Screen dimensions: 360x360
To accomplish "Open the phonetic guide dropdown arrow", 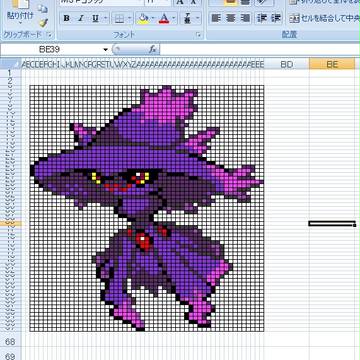I will (x=198, y=18).
